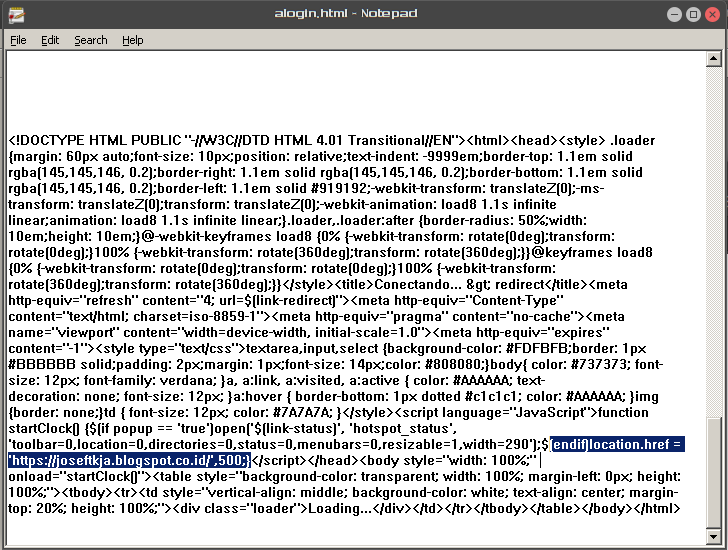This screenshot has height=550, width=728.
Task: Minimize the Notepad window
Action: coord(674,14)
